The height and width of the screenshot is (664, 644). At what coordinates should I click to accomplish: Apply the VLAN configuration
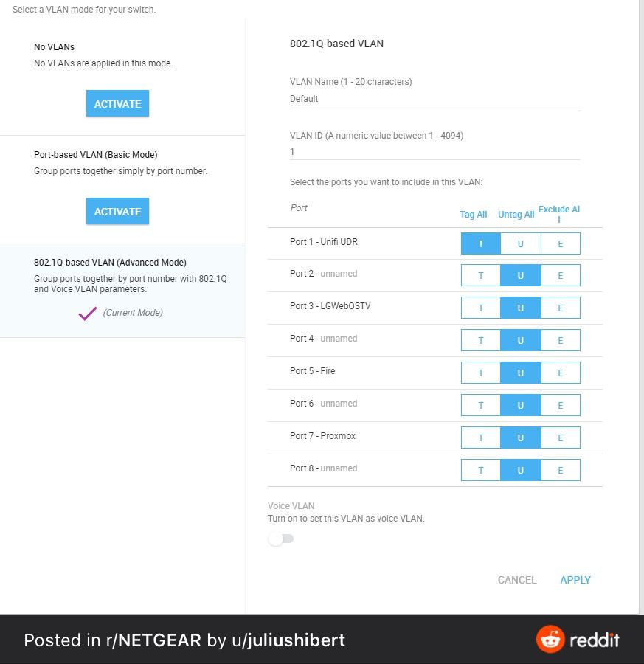[x=575, y=580]
